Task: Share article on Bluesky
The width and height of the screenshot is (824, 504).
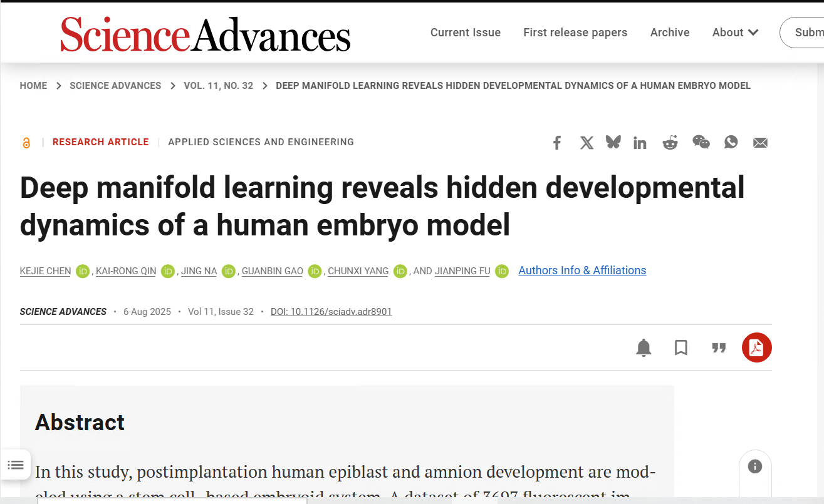Action: 613,142
